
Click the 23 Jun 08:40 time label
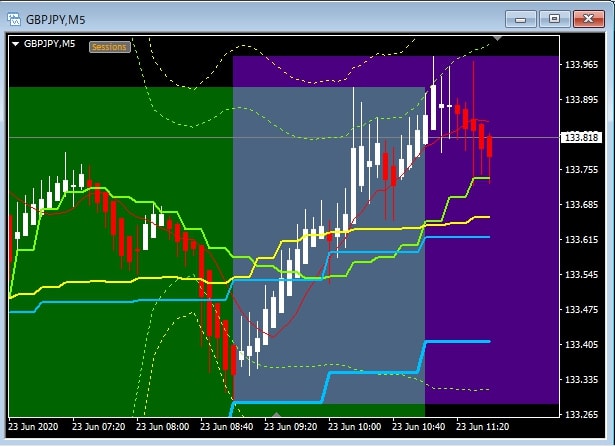(x=226, y=426)
